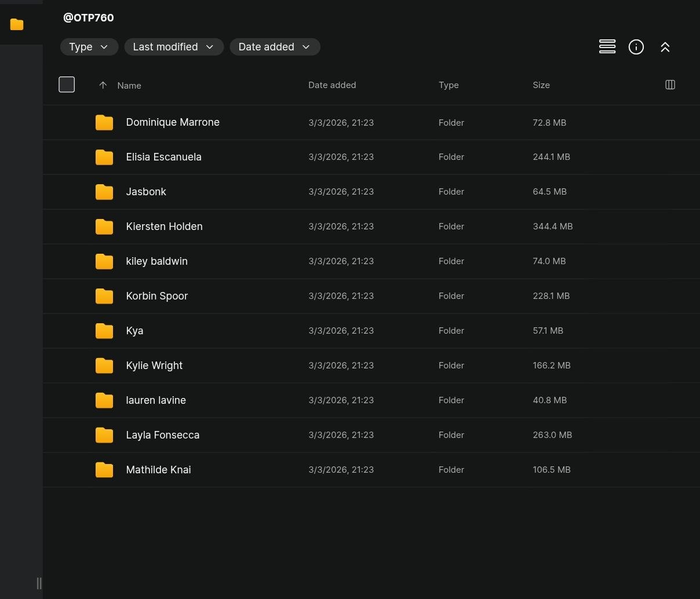Open the Last modified filter dropdown
The image size is (700, 599).
click(173, 47)
